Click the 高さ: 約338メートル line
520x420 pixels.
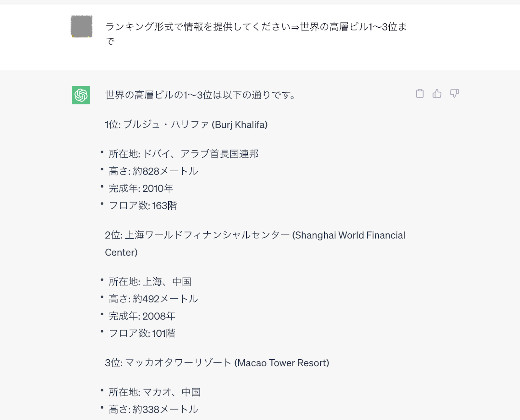153,409
